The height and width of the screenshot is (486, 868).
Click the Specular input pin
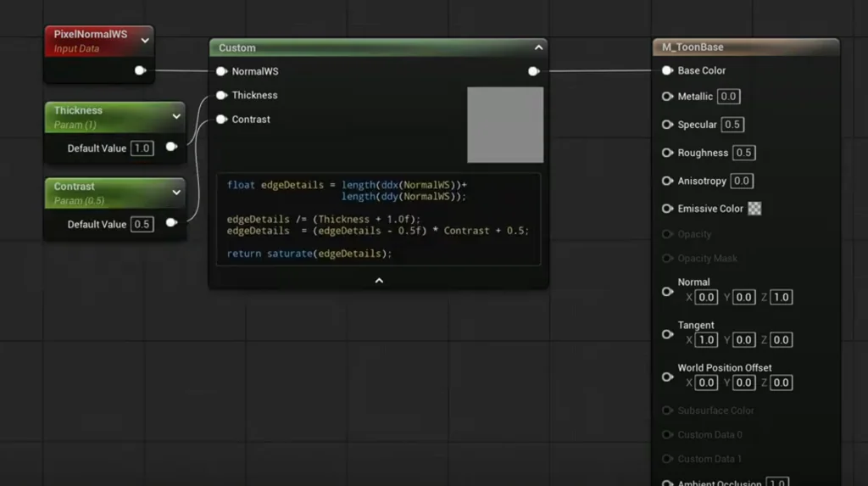click(668, 125)
